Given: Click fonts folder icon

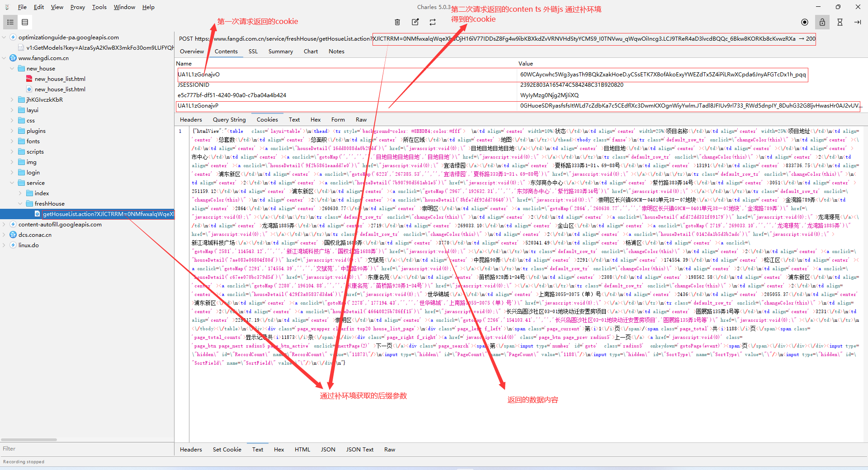Looking at the screenshot, I should (x=21, y=141).
